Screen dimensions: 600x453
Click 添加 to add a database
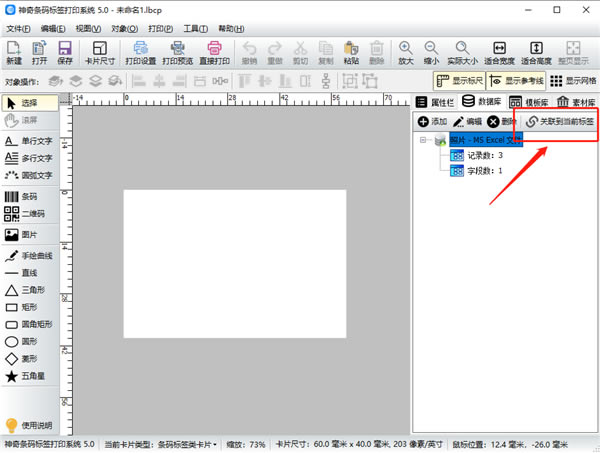pos(433,121)
